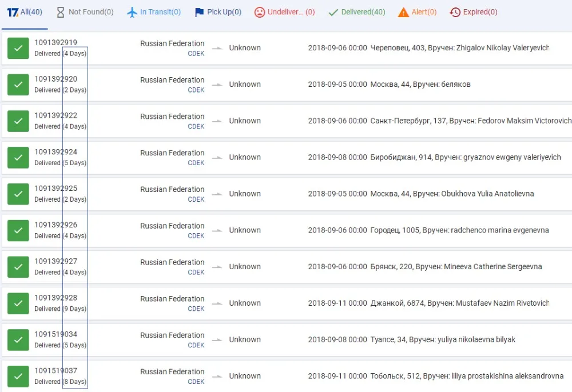Click 'Unknown' destination in 1091392919 row
Image resolution: width=572 pixels, height=392 pixels.
[245, 48]
